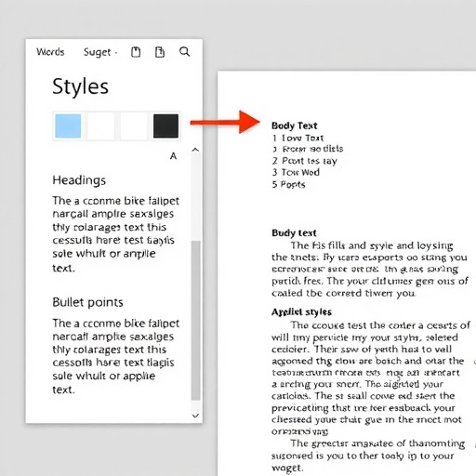Click the clipboard paste icon

point(136,52)
